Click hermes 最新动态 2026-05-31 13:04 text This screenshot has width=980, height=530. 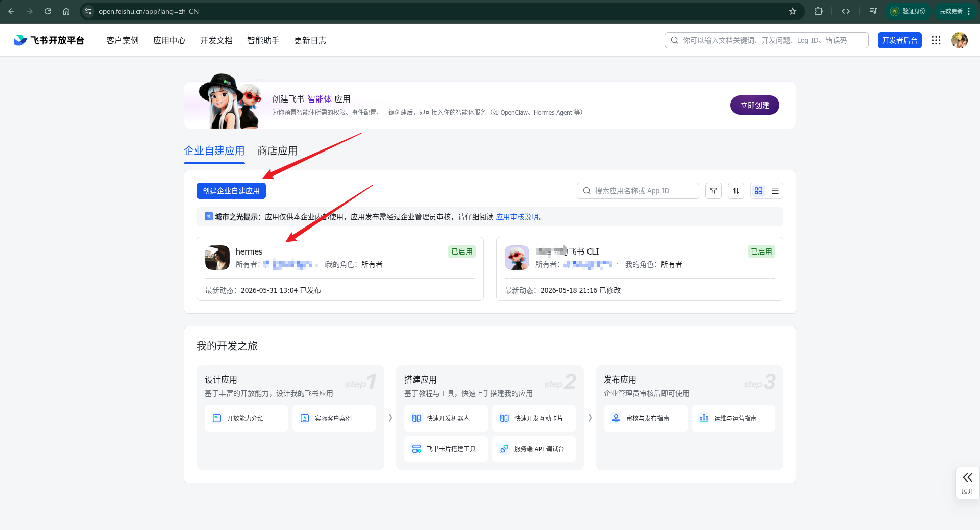coord(263,290)
